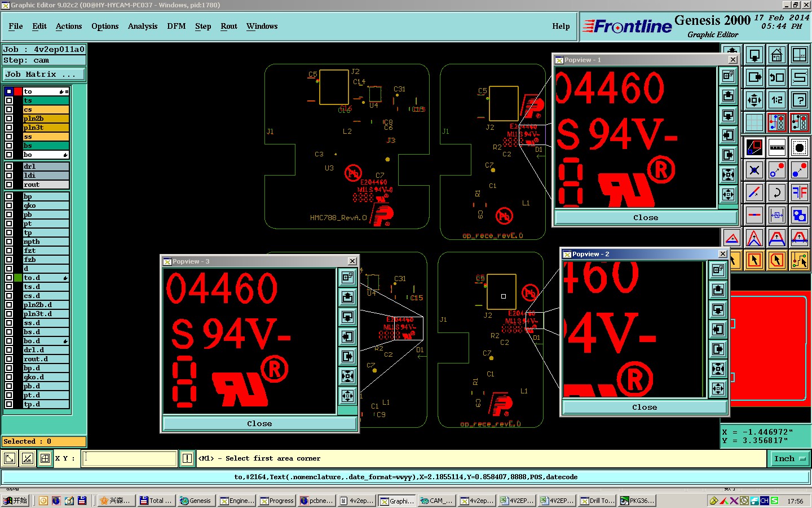Click the question mark query icon
The image size is (812, 508).
click(800, 100)
